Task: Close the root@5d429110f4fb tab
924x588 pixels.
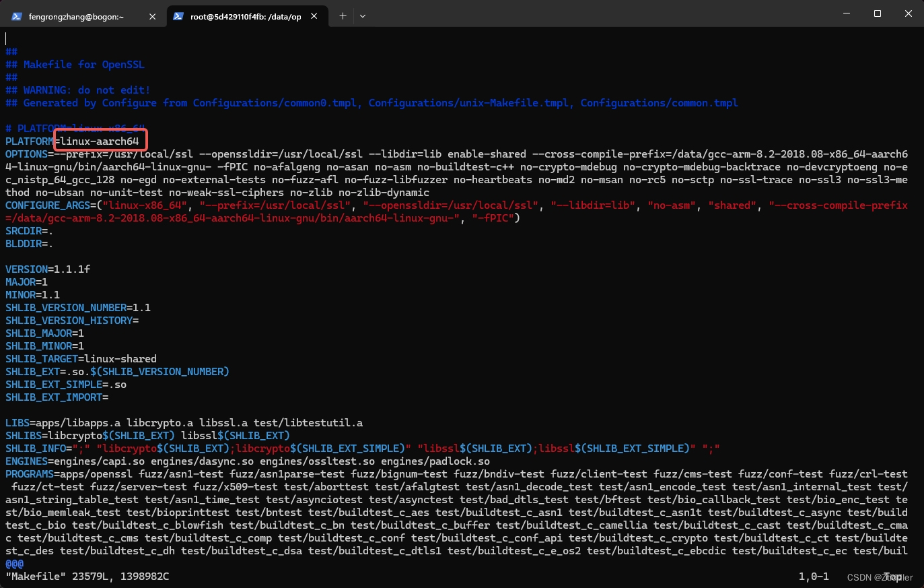Action: click(x=314, y=16)
